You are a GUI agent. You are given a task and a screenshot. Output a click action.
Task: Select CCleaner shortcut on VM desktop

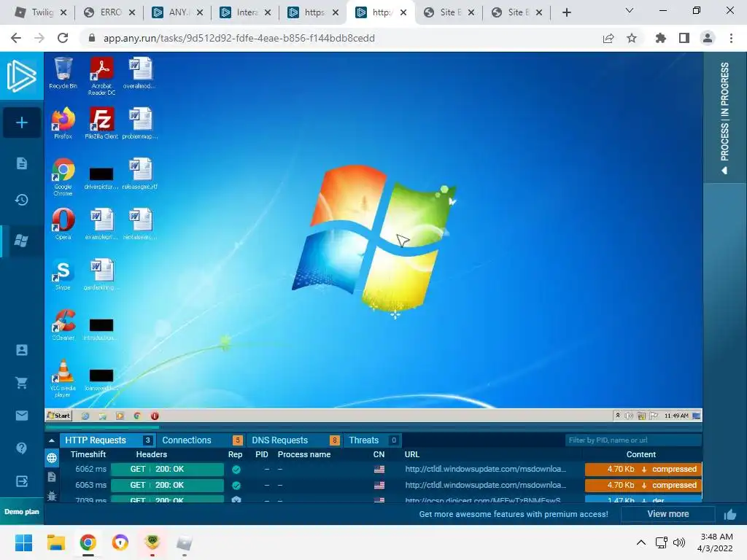click(x=63, y=324)
